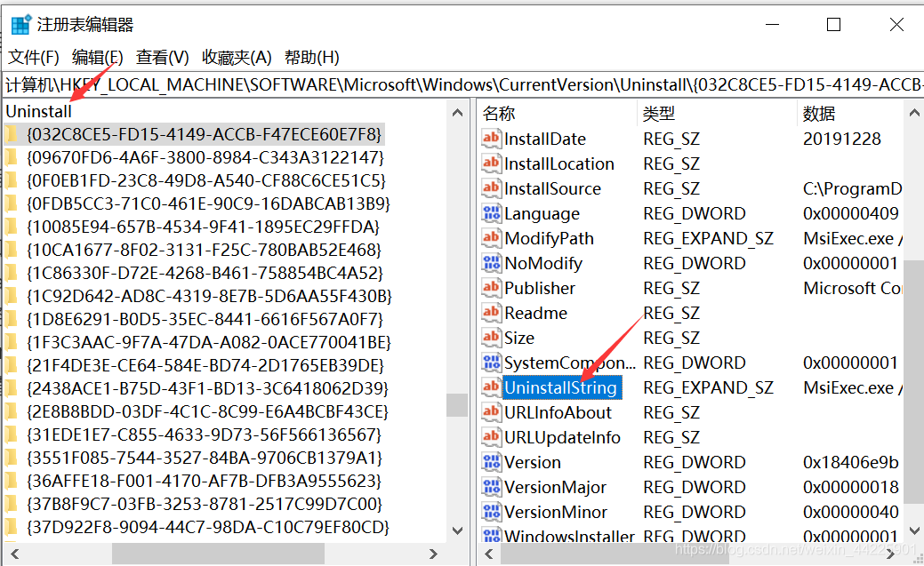Select key {032C8CE5-FD15-4149-ACCB-F47ECE60E7F8}
Viewport: 924px width, 566px height.
point(204,134)
